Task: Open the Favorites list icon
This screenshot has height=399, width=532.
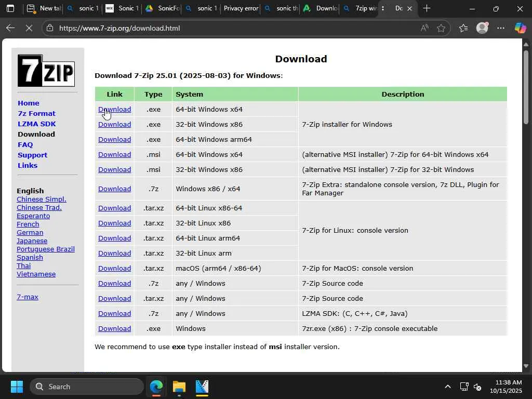Action: [x=463, y=28]
